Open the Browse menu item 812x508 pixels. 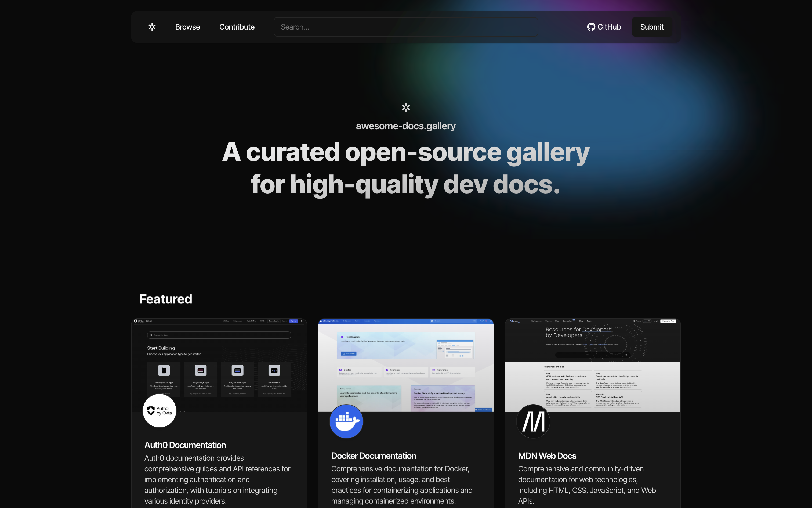tap(188, 27)
